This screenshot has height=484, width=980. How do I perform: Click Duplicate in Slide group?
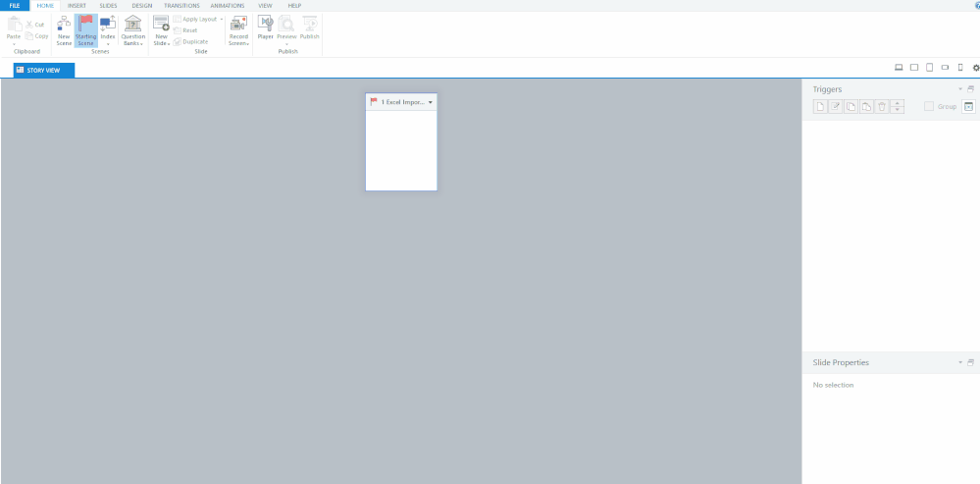coord(190,41)
